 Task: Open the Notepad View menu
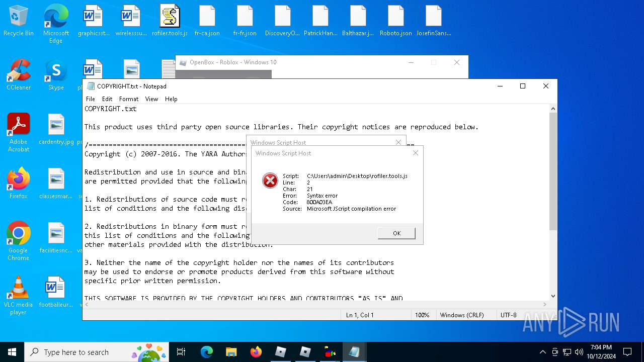pos(151,99)
